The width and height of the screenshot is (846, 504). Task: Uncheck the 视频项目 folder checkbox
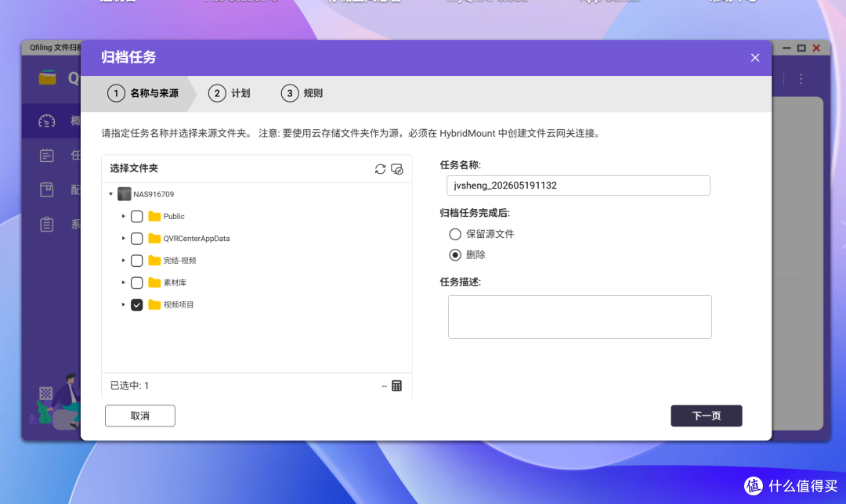tap(137, 305)
